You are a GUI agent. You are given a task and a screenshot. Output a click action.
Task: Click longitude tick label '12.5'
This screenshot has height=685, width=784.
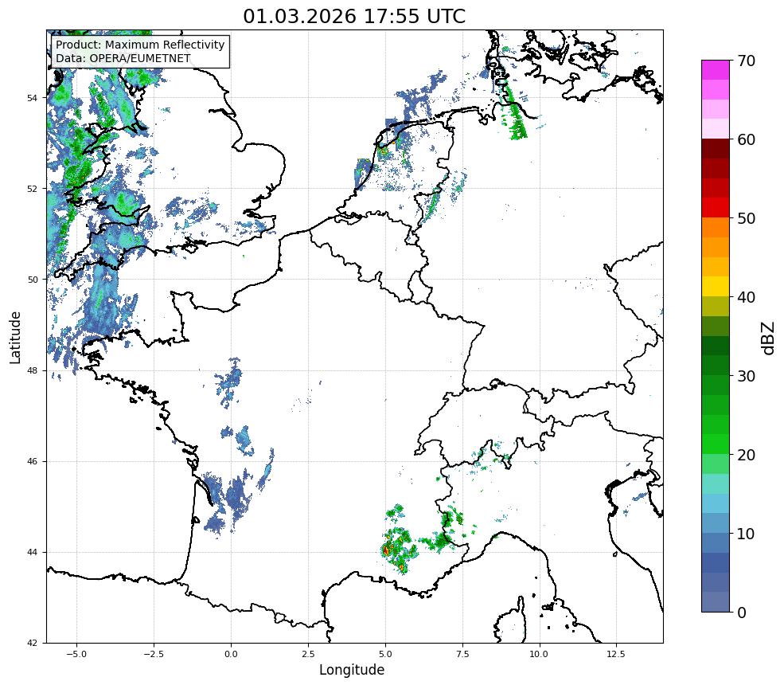(x=617, y=654)
